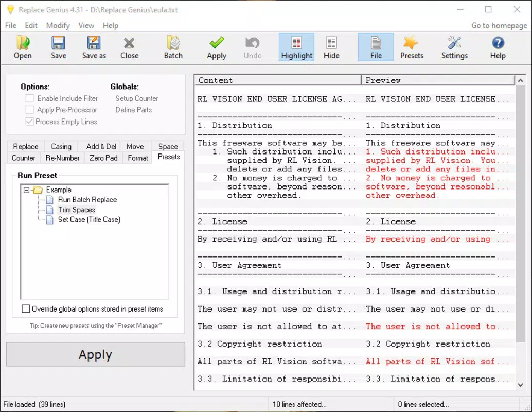Open the Edit menu
Viewport: 532px width, 412px height.
pos(31,25)
